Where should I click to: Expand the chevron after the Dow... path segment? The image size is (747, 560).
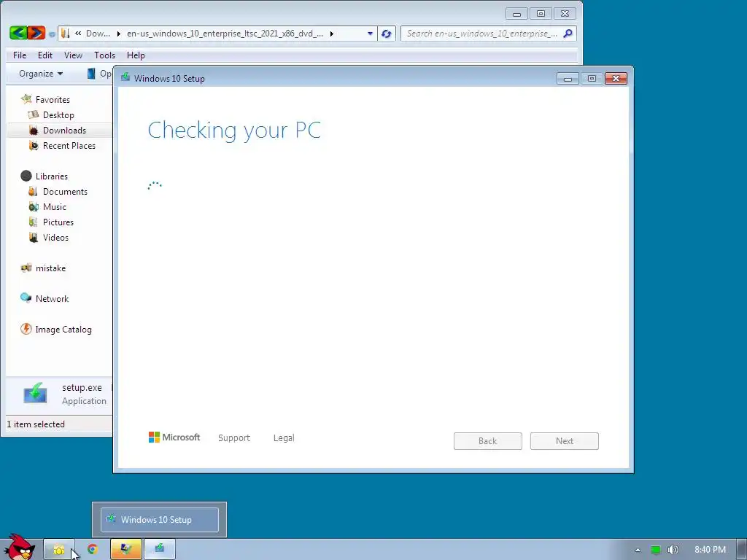pos(118,34)
